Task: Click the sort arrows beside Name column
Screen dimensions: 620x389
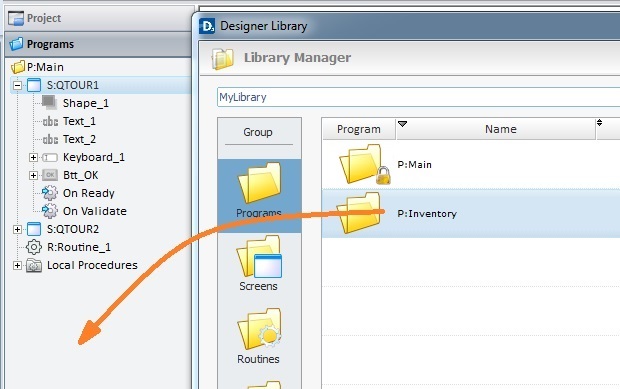Action: [599, 123]
